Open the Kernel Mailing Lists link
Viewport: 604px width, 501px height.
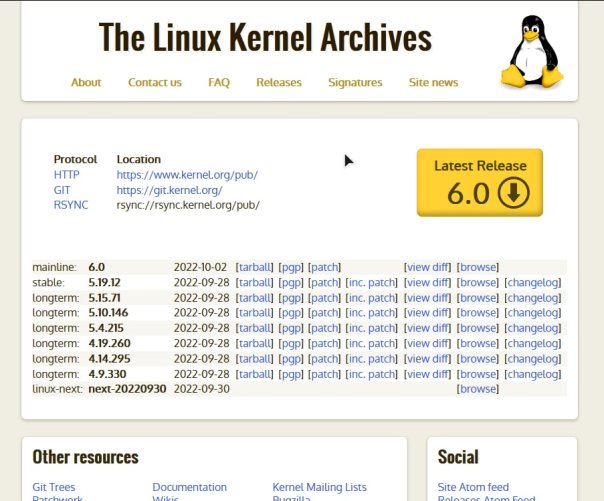point(319,487)
